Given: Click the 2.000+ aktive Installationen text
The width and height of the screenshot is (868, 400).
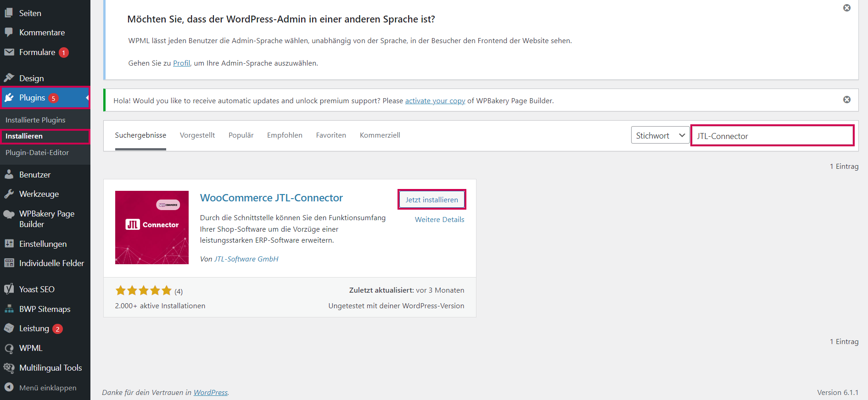Looking at the screenshot, I should click(160, 306).
